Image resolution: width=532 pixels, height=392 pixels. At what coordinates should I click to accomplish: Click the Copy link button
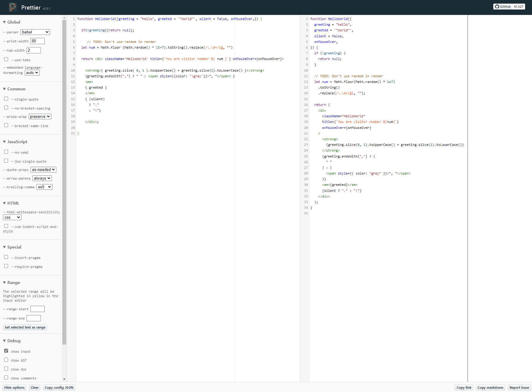464,388
